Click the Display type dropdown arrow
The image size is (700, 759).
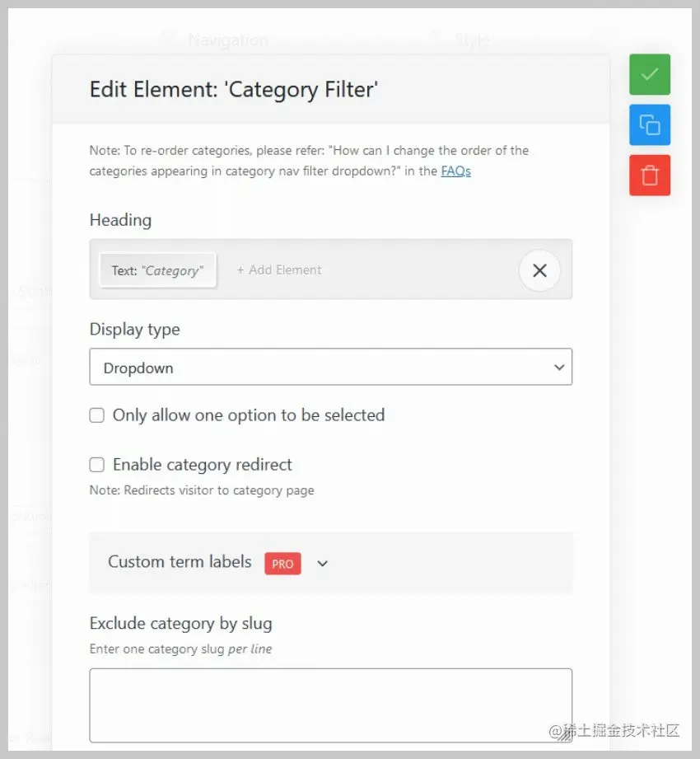pos(559,367)
